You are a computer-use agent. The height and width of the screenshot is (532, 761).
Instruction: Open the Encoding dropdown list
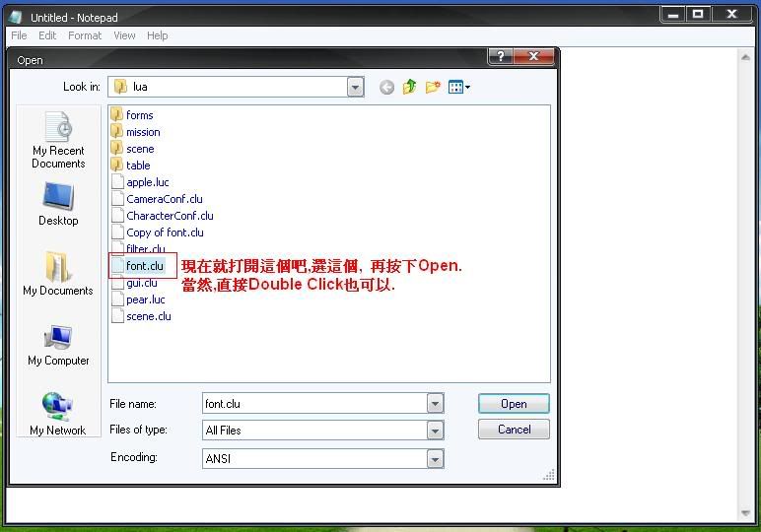[435, 459]
